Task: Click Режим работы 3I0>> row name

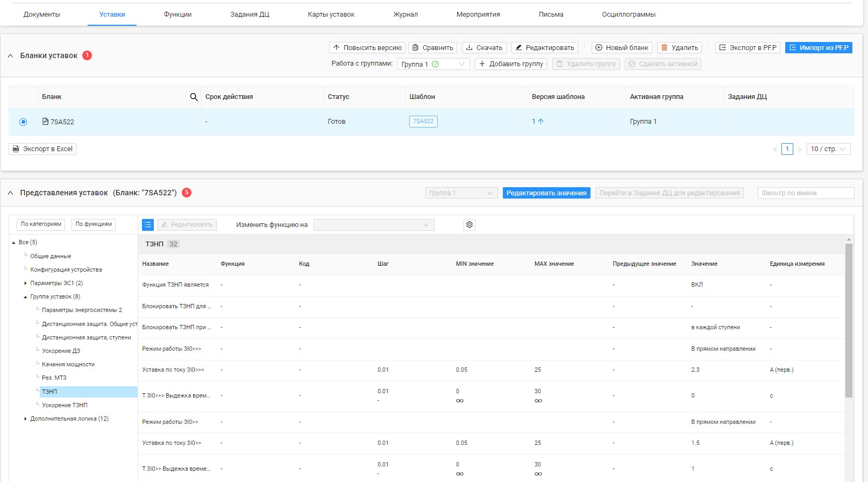Action: 170,422
